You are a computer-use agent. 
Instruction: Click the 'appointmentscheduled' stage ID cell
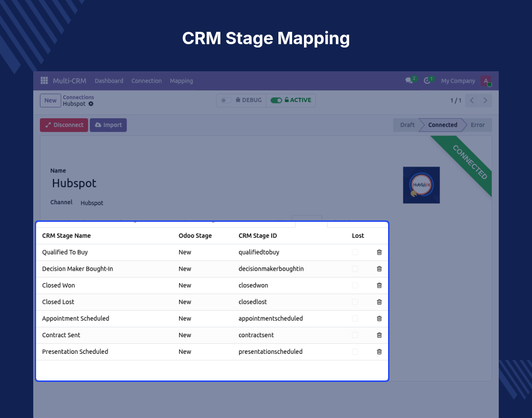point(271,319)
